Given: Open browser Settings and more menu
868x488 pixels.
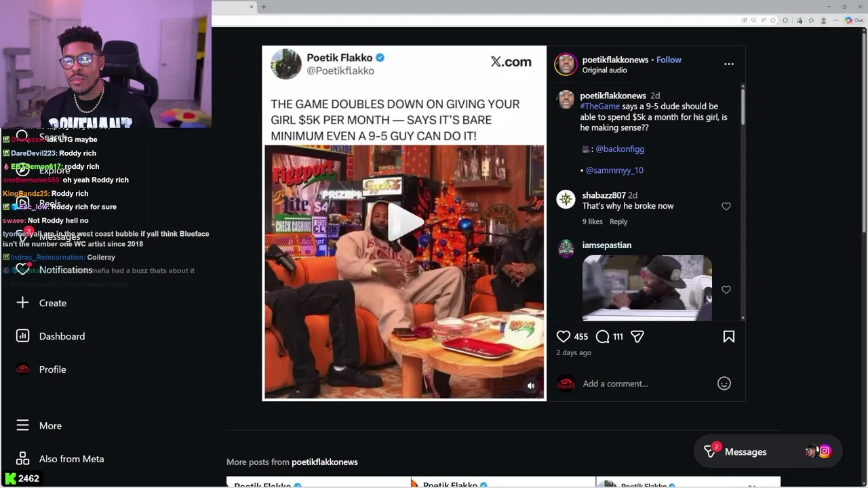Looking at the screenshot, I should (836, 20).
